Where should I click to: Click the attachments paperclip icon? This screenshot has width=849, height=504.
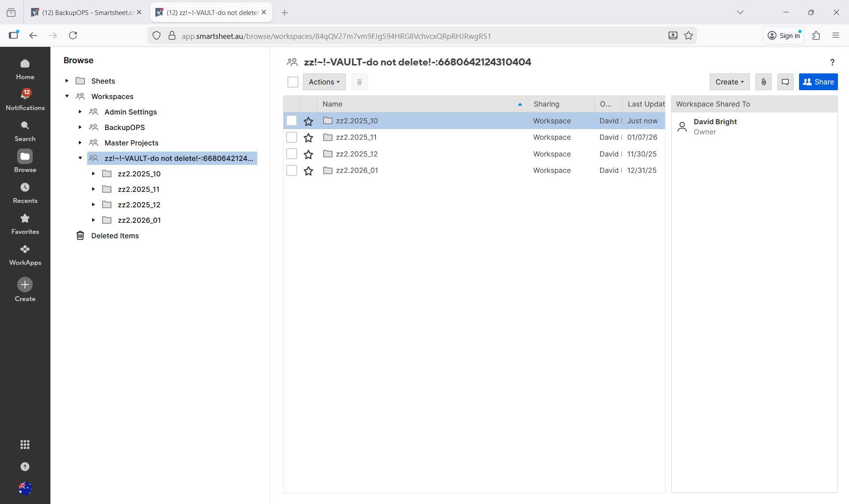click(764, 82)
